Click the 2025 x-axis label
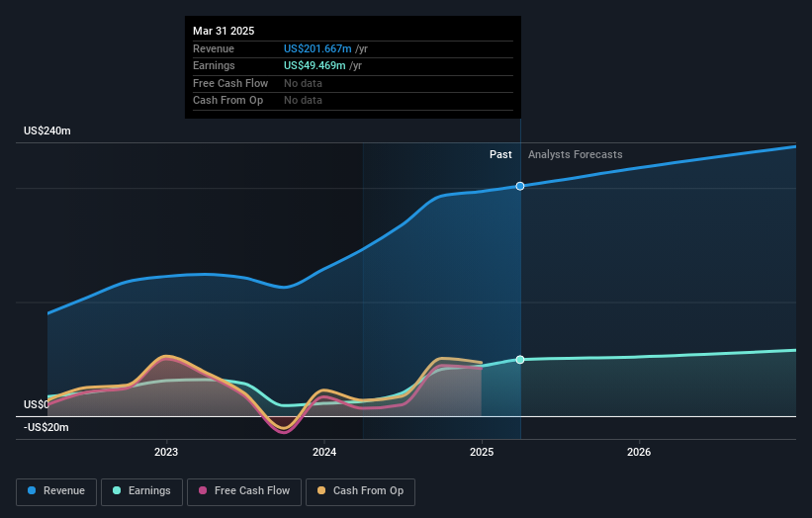The image size is (812, 518). (x=482, y=453)
